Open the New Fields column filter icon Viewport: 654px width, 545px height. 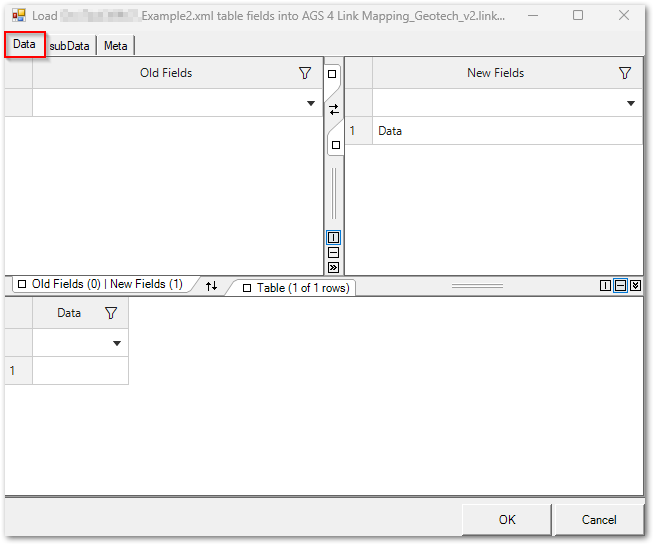coord(625,73)
